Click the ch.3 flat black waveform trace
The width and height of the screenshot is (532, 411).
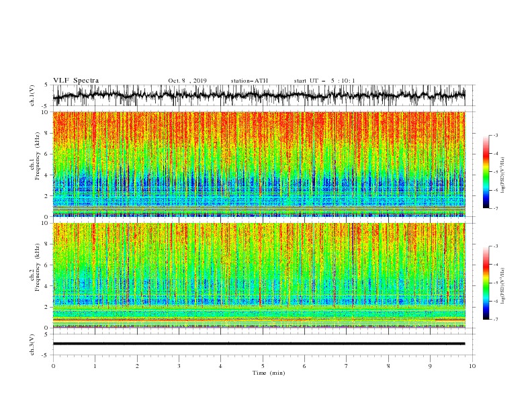point(259,344)
